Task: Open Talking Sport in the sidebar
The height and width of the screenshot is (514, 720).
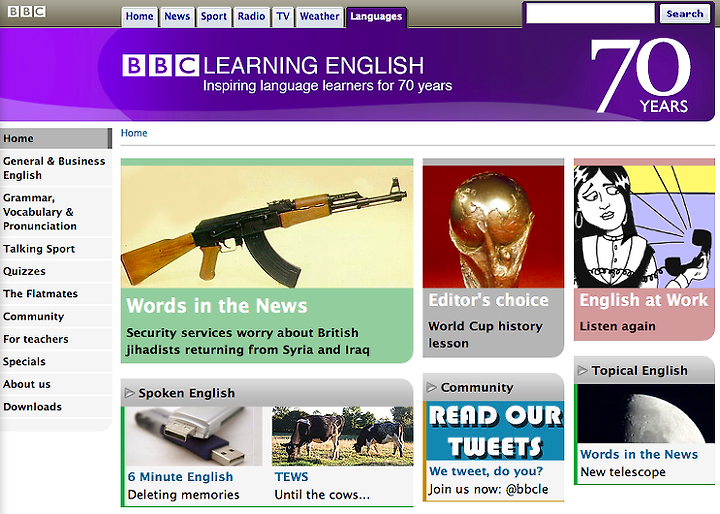Action: pyautogui.click(x=56, y=249)
